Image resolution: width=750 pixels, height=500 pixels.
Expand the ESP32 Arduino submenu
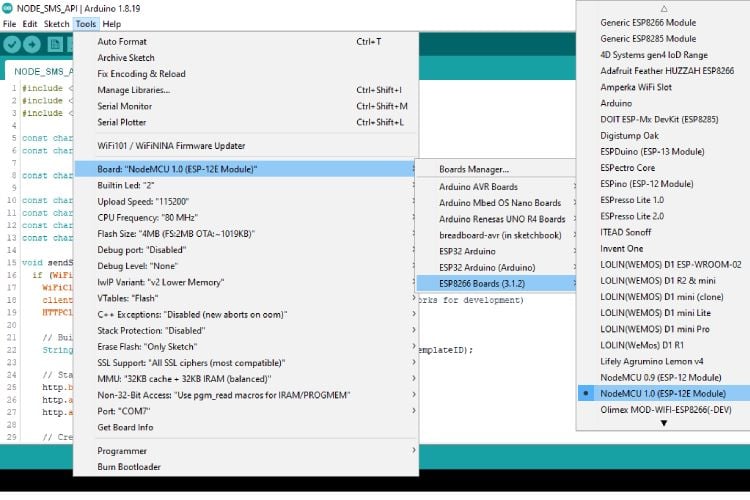[496, 251]
